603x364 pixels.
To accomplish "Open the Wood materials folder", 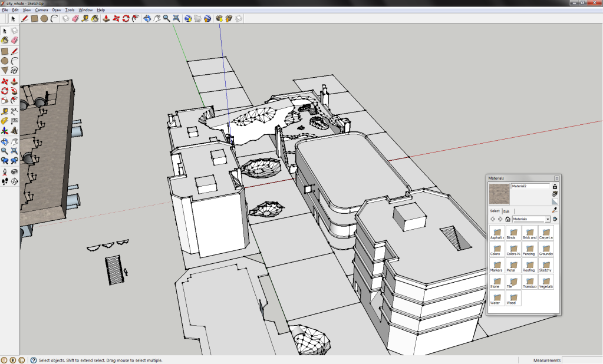I will pos(513,298).
